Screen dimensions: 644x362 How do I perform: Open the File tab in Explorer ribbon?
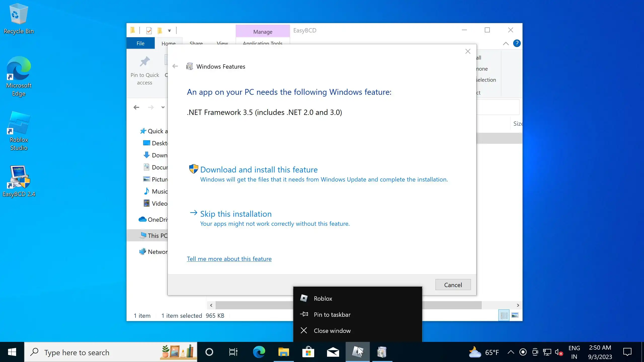coord(140,43)
